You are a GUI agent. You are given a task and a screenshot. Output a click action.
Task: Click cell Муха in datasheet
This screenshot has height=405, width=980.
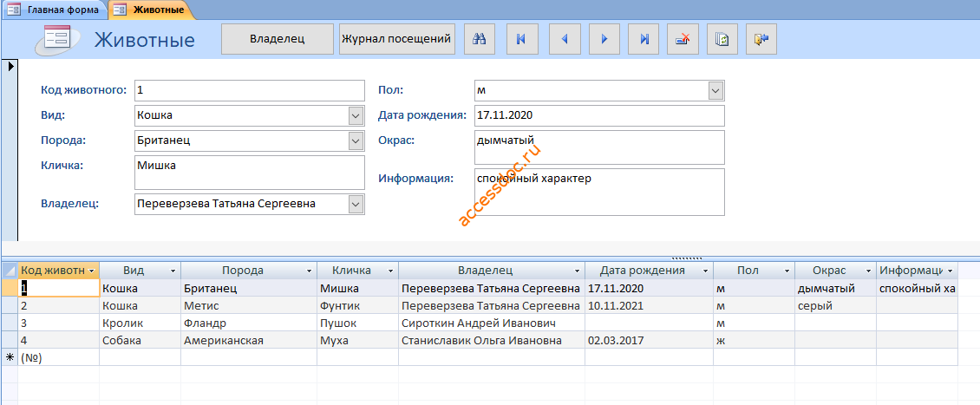click(x=357, y=341)
